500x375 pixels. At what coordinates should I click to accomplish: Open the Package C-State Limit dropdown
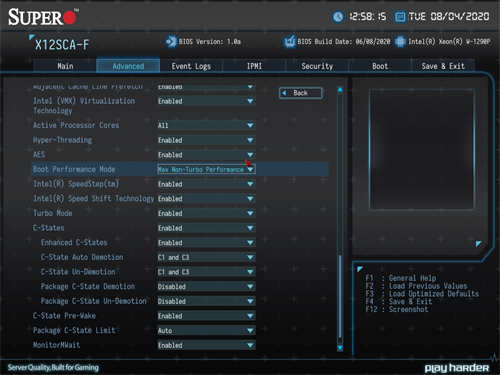coord(206,331)
